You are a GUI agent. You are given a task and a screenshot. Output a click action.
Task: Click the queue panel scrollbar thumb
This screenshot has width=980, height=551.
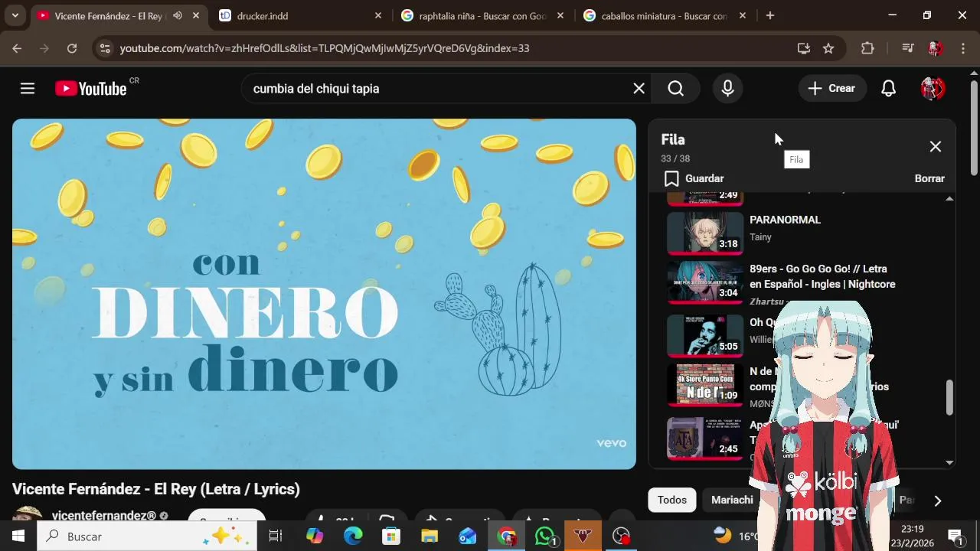[x=949, y=397]
